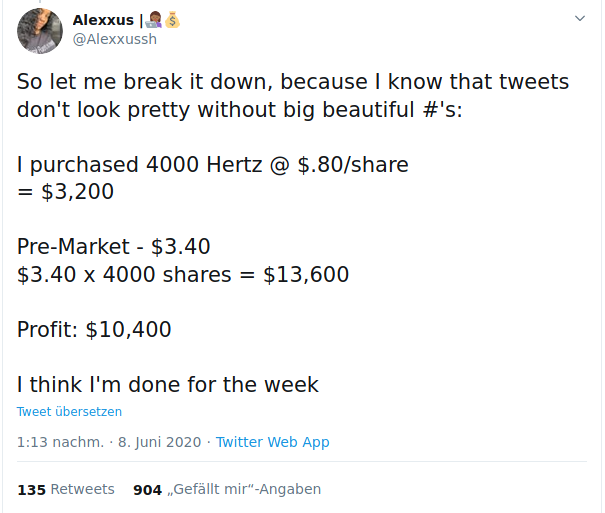605x513 pixels.
Task: Click the 8. Juni 2020 date
Action: (159, 442)
